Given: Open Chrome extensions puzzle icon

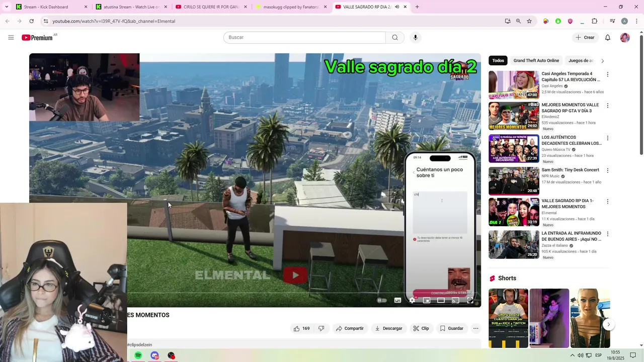Looking at the screenshot, I should pyautogui.click(x=595, y=21).
